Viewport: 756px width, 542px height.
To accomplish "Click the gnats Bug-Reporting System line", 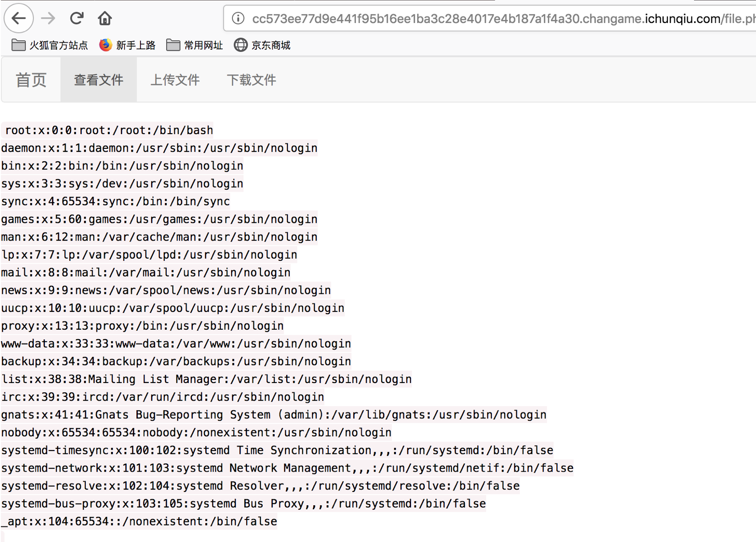I will [x=274, y=415].
